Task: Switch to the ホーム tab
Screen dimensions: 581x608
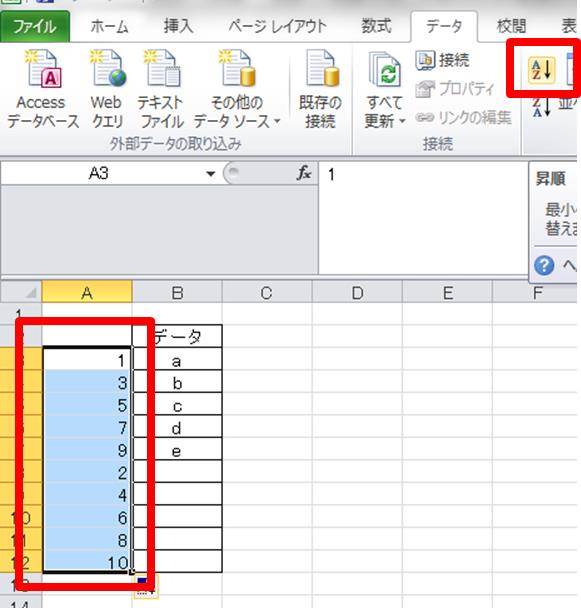Action: (109, 26)
